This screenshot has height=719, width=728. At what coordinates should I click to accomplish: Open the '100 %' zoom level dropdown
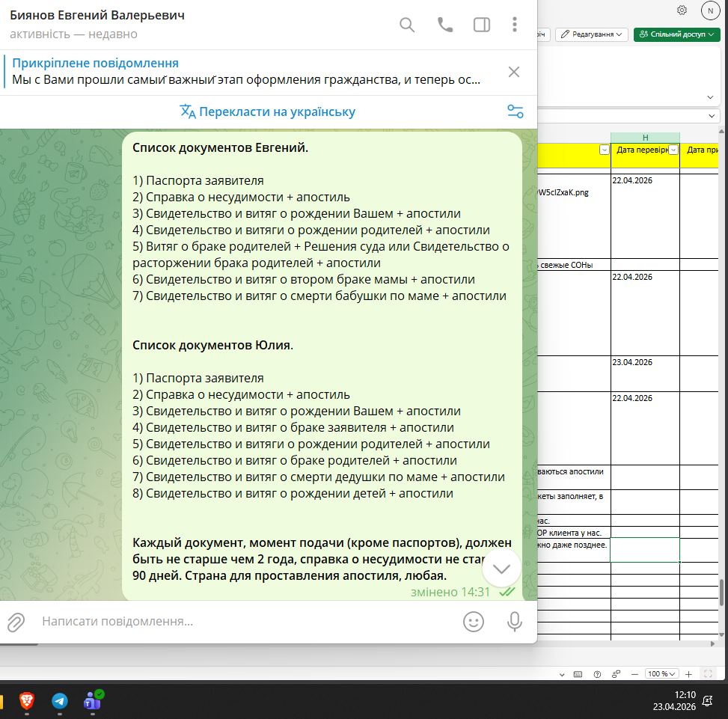pyautogui.click(x=661, y=673)
